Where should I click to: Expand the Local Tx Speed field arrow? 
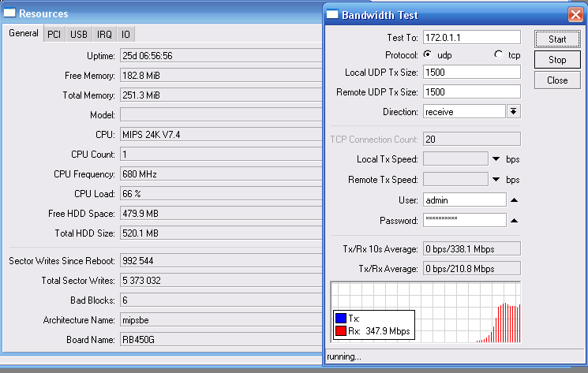tap(496, 159)
